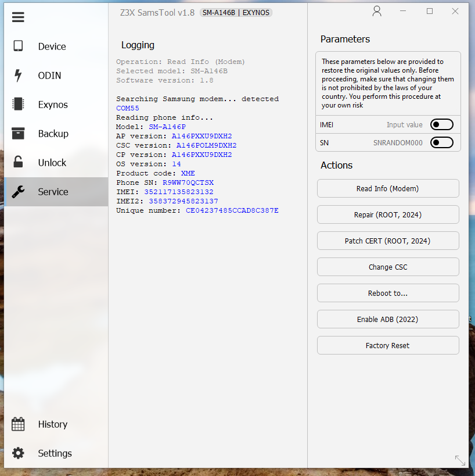Image resolution: width=475 pixels, height=476 pixels.
Task: Click the window resize grip arrow icon
Action: (x=460, y=460)
